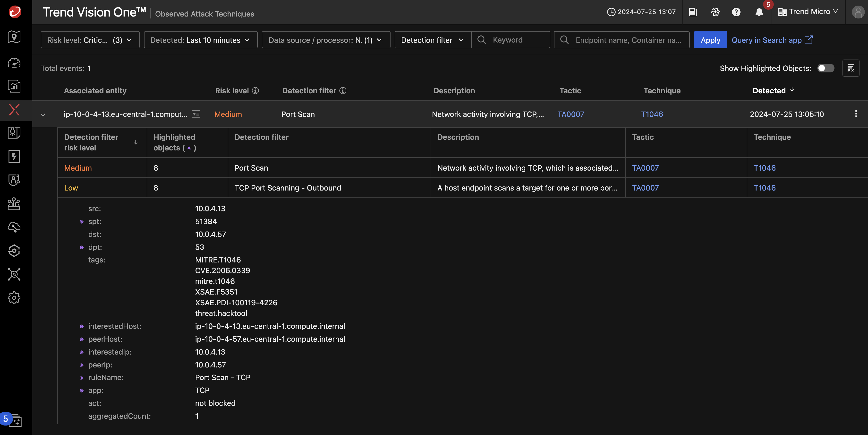Screen dimensions: 868x435
Task: Open the bug book threat intelligence icon
Action: click(x=14, y=133)
